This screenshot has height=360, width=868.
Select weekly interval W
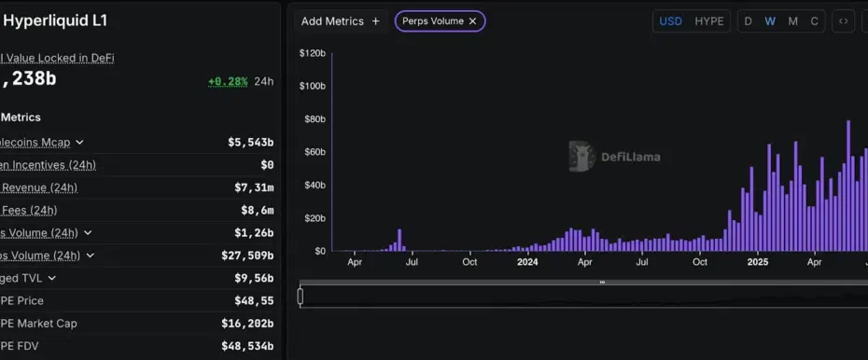[x=770, y=21]
